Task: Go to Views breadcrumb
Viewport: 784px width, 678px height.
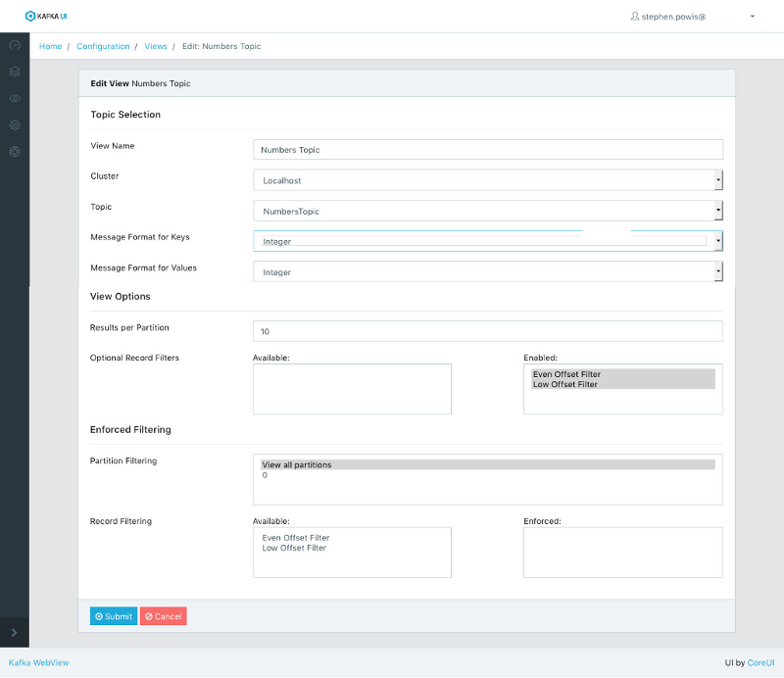Action: click(156, 46)
